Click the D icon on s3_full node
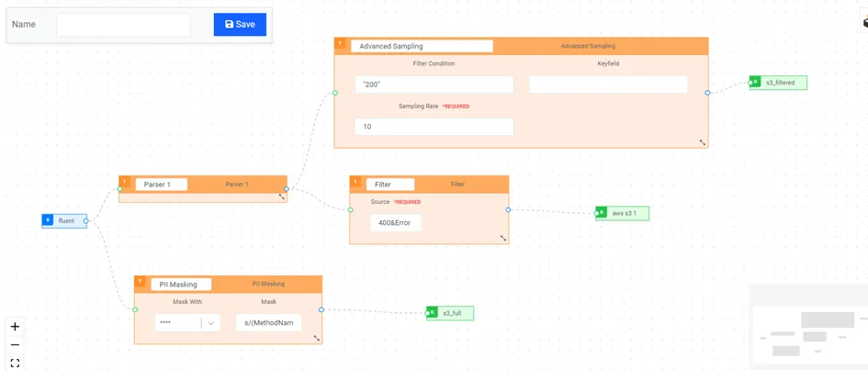 (x=432, y=312)
